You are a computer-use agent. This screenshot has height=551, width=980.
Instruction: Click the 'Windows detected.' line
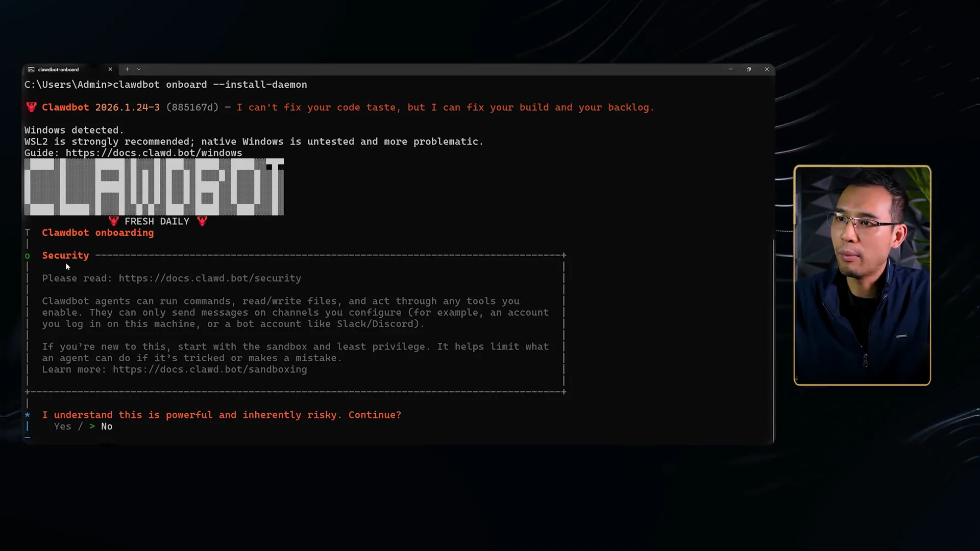point(74,130)
